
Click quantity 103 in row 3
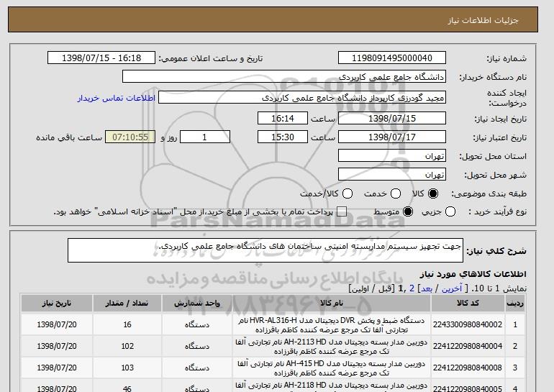127,368
